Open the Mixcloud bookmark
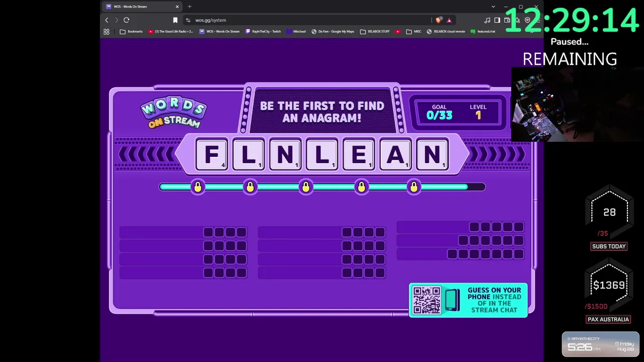 pos(296,32)
